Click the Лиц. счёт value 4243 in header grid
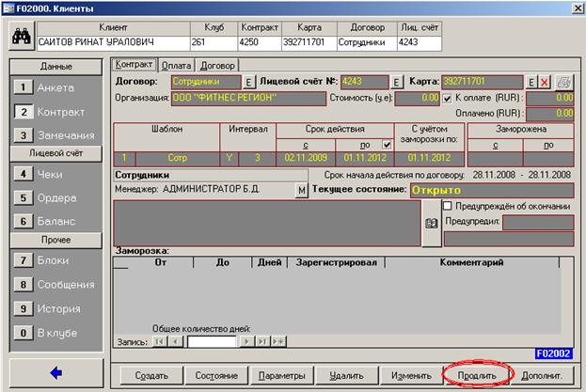The image size is (586, 392). (x=420, y=42)
